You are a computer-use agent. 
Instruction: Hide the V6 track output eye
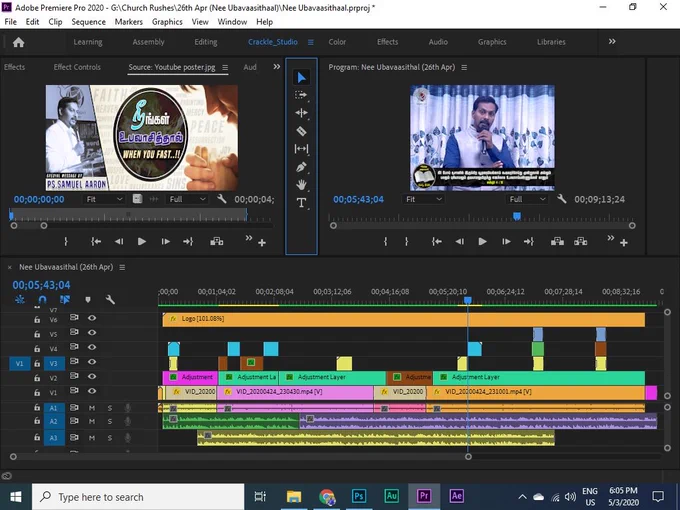[92, 318]
